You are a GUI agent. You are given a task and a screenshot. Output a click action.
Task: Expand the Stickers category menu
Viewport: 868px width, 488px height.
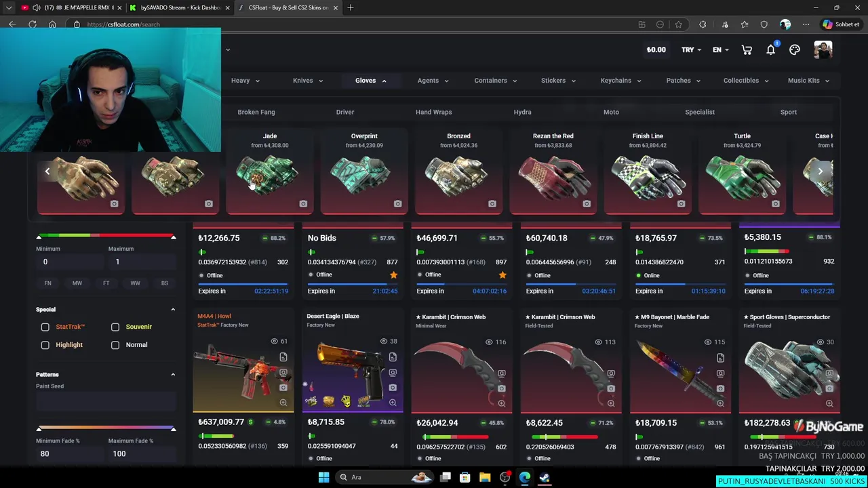(x=559, y=81)
